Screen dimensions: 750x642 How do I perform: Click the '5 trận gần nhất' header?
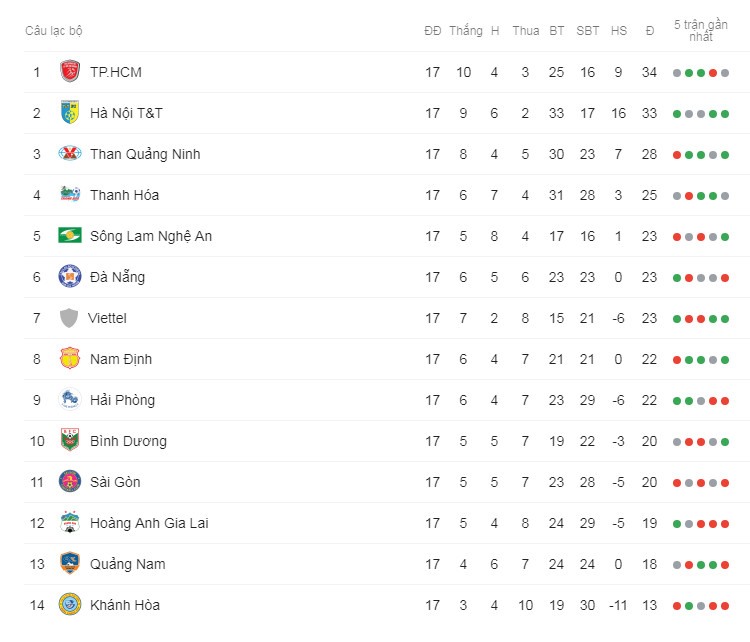coord(701,31)
